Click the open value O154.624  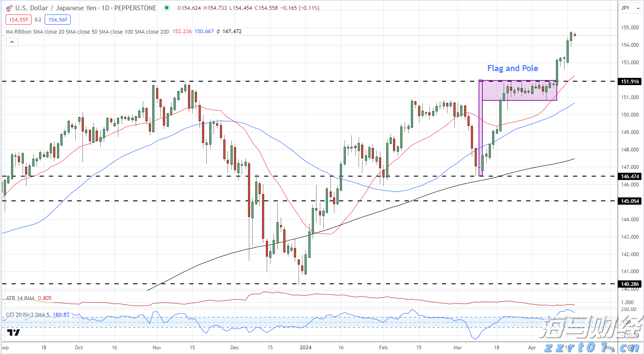point(189,8)
